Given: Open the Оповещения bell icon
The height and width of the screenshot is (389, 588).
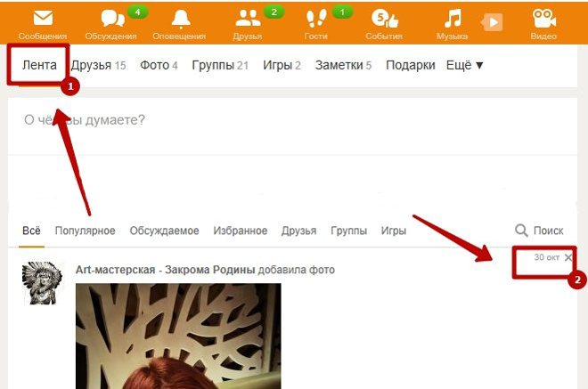Looking at the screenshot, I should pyautogui.click(x=181, y=19).
